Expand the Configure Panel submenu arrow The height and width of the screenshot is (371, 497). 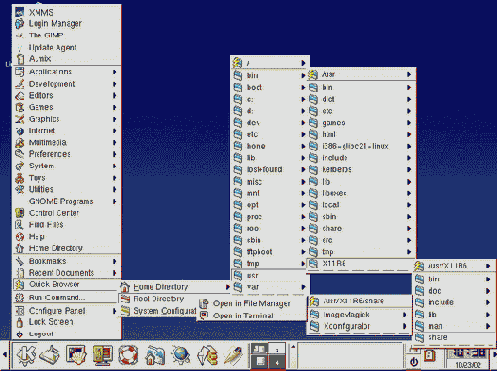[x=114, y=311]
